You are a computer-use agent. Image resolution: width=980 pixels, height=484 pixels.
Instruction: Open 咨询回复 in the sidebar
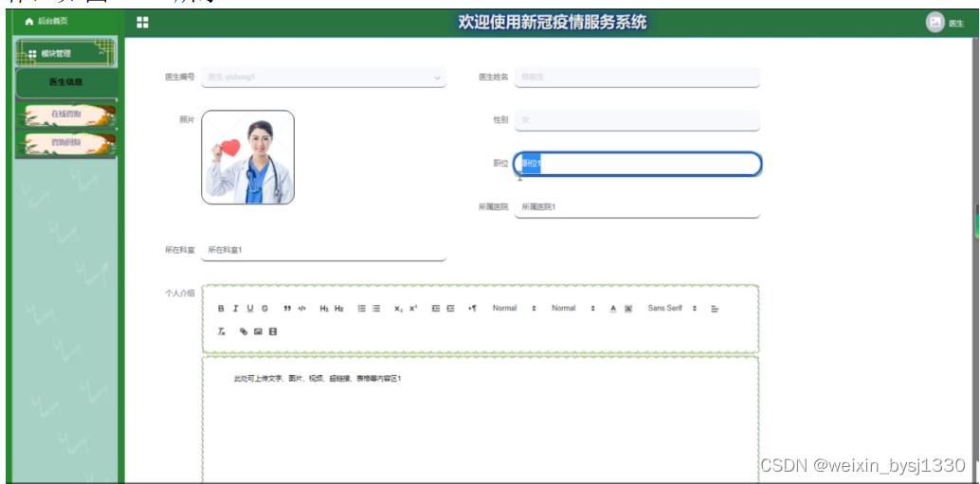point(66,143)
